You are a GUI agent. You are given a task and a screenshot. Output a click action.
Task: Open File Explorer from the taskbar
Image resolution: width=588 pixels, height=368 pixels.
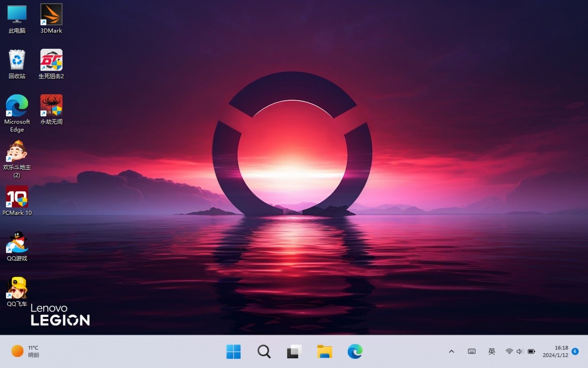pyautogui.click(x=325, y=352)
